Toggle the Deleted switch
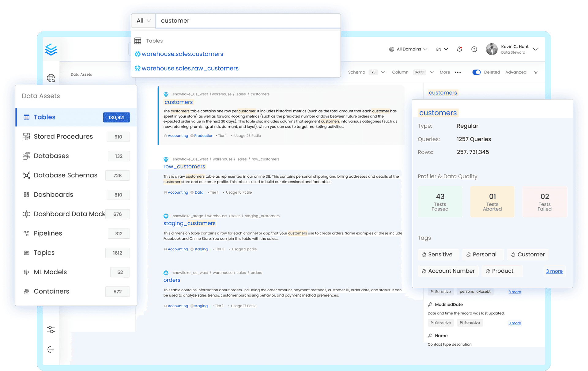588x371 pixels. tap(477, 72)
